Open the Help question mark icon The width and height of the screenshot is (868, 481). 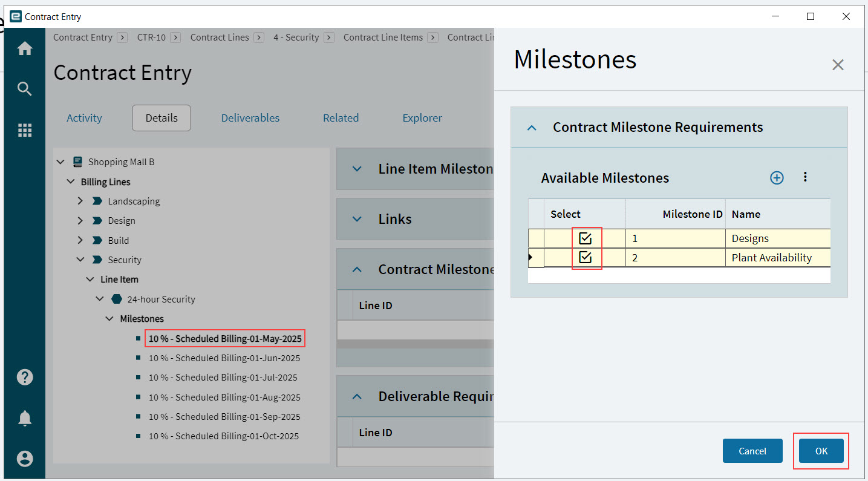tap(25, 377)
